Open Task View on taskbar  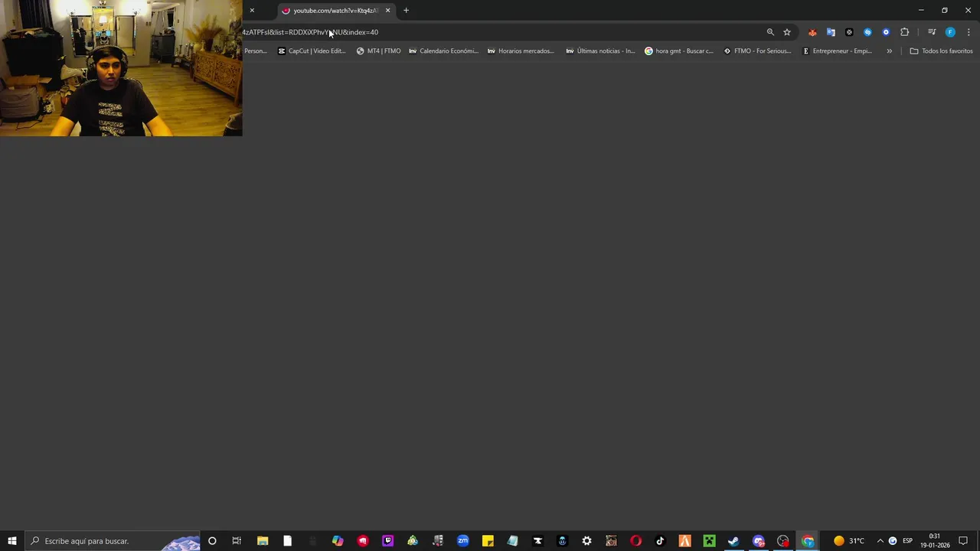point(237,541)
